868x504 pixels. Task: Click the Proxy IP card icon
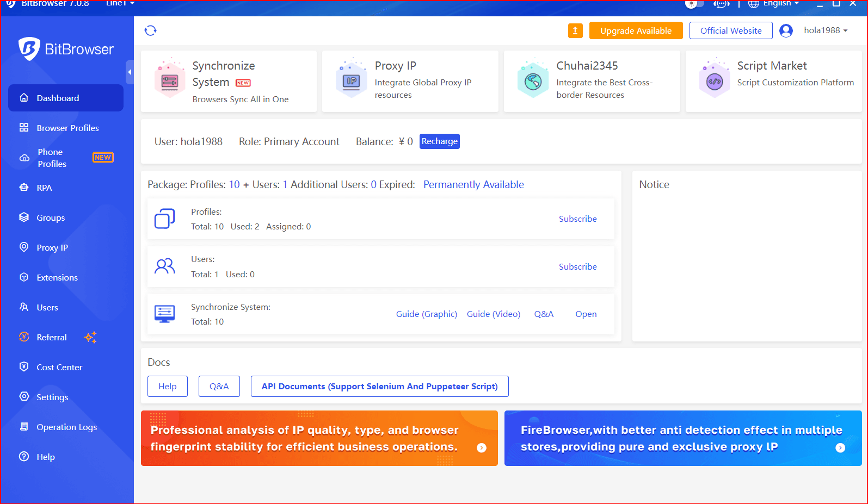point(352,82)
